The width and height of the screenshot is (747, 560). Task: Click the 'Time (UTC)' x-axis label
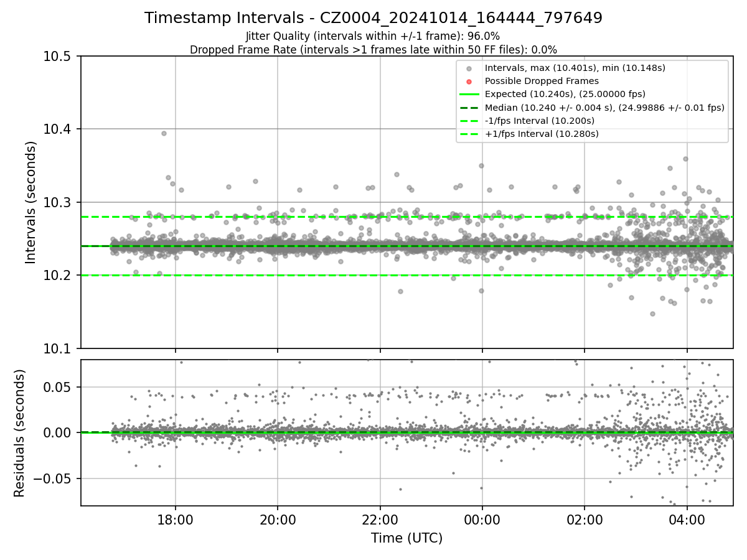pyautogui.click(x=406, y=538)
